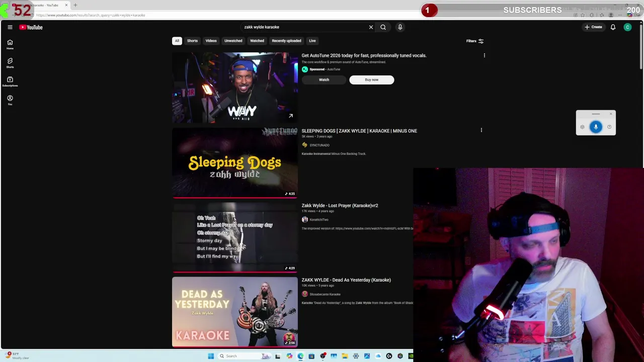
Task: Open a new browser tab with plus
Action: [x=75, y=5]
